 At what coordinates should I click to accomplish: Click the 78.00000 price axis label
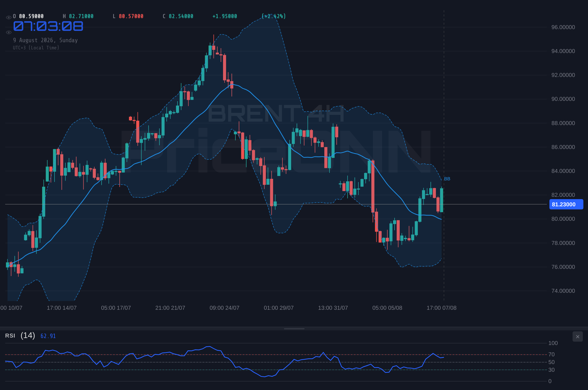pos(563,243)
